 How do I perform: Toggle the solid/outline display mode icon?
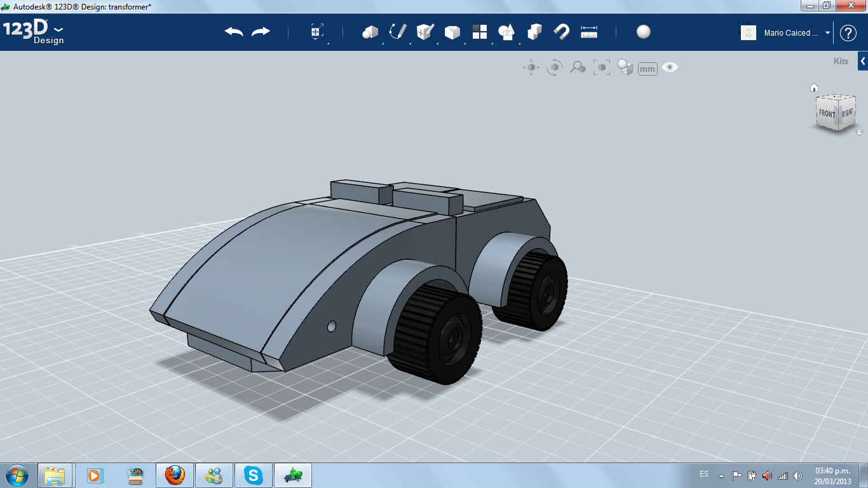click(625, 67)
